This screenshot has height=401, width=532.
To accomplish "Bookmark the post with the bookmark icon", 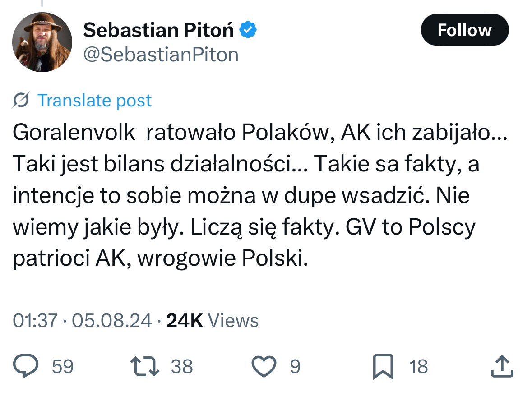I will click(x=383, y=366).
